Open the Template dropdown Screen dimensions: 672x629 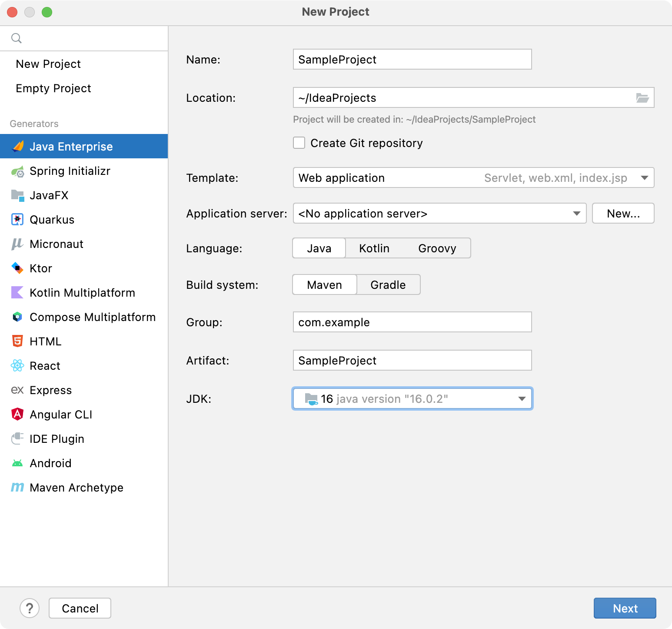[x=473, y=177]
